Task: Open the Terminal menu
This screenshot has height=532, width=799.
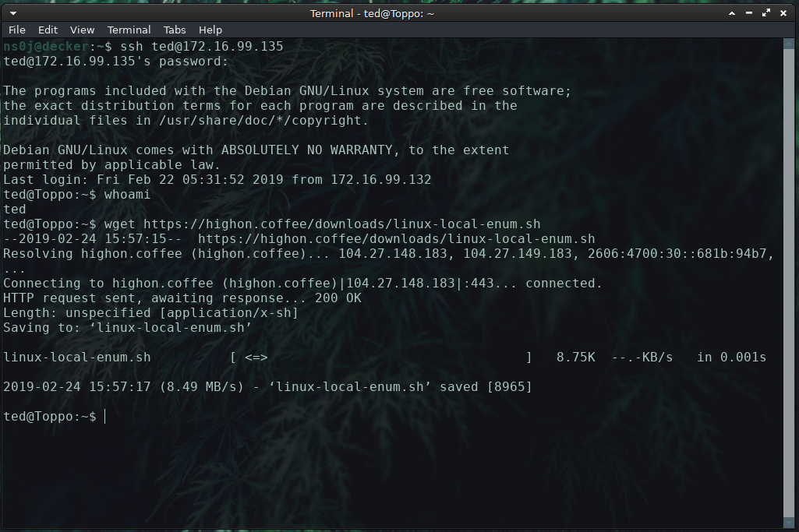Action: pyautogui.click(x=129, y=30)
